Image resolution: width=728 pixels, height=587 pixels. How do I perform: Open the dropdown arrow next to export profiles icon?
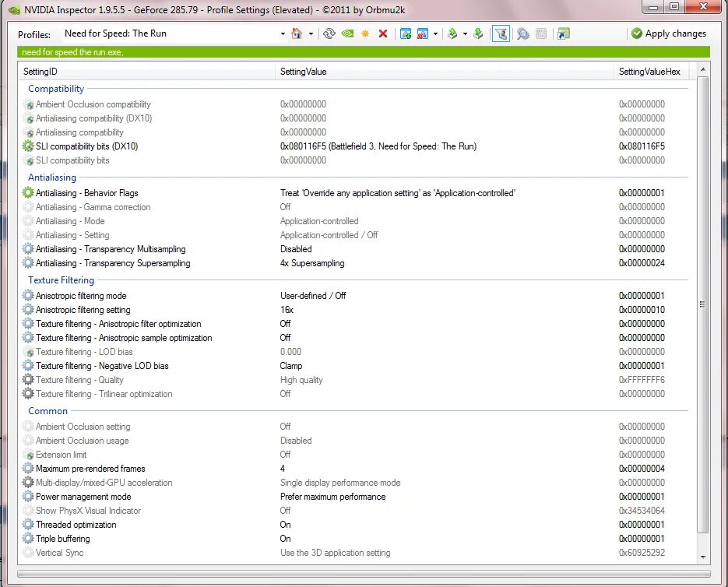(465, 34)
